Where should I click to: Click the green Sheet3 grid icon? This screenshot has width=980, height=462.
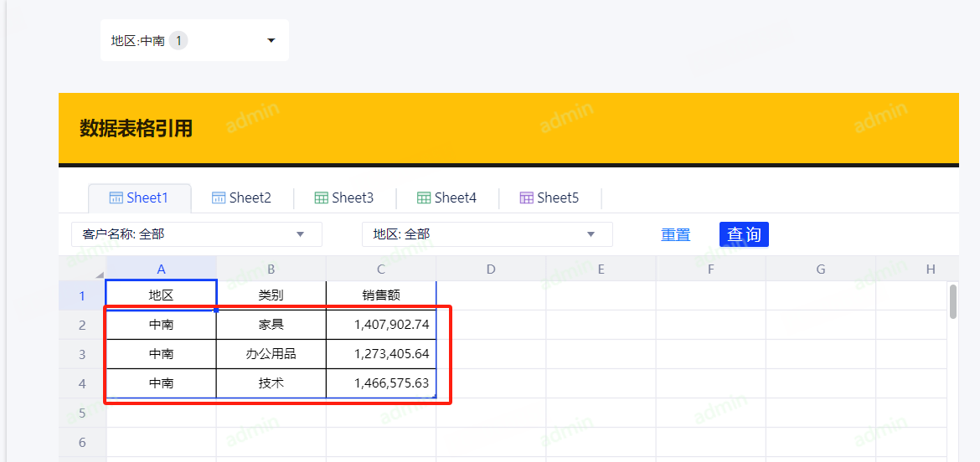click(321, 198)
